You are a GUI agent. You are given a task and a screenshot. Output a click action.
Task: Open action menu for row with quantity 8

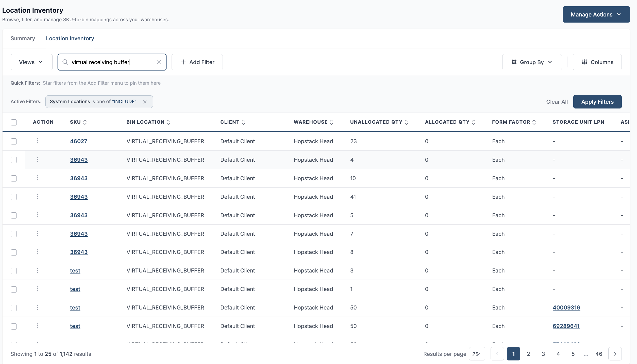pyautogui.click(x=38, y=252)
